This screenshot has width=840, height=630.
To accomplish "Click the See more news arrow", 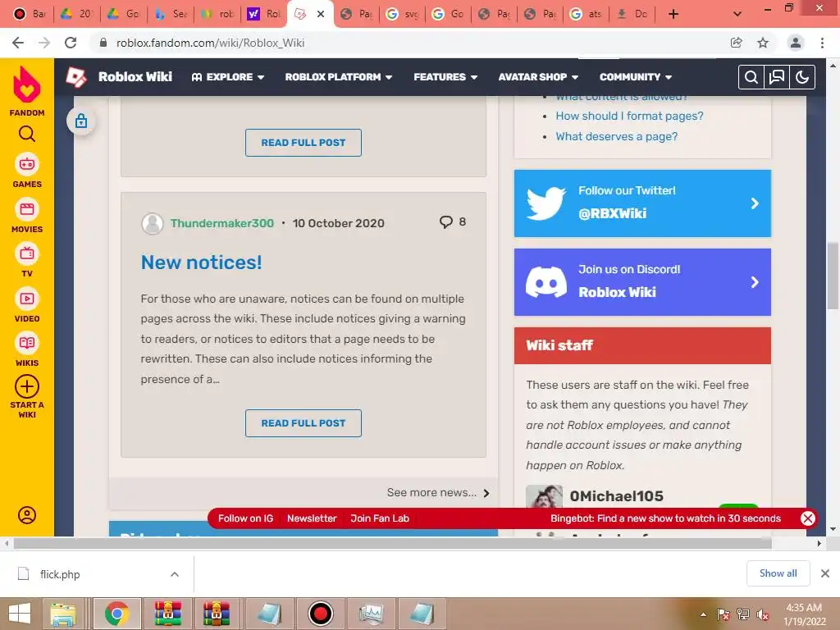I will pos(486,493).
